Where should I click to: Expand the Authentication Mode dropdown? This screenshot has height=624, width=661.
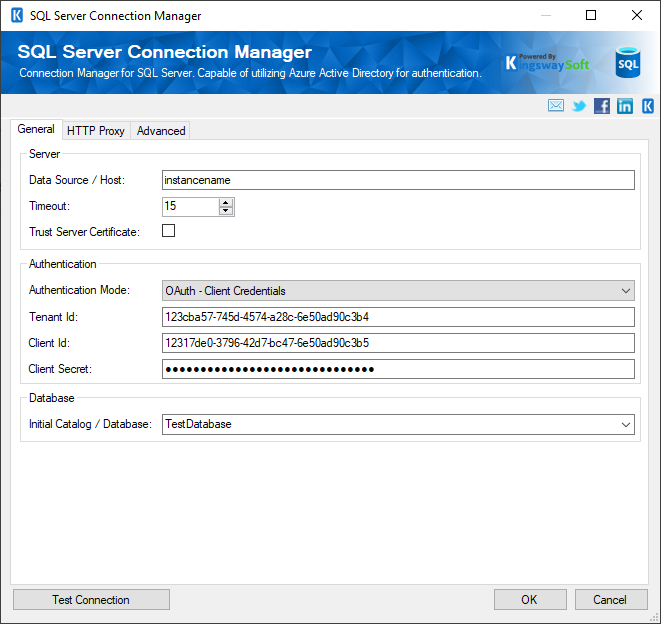pyautogui.click(x=626, y=291)
